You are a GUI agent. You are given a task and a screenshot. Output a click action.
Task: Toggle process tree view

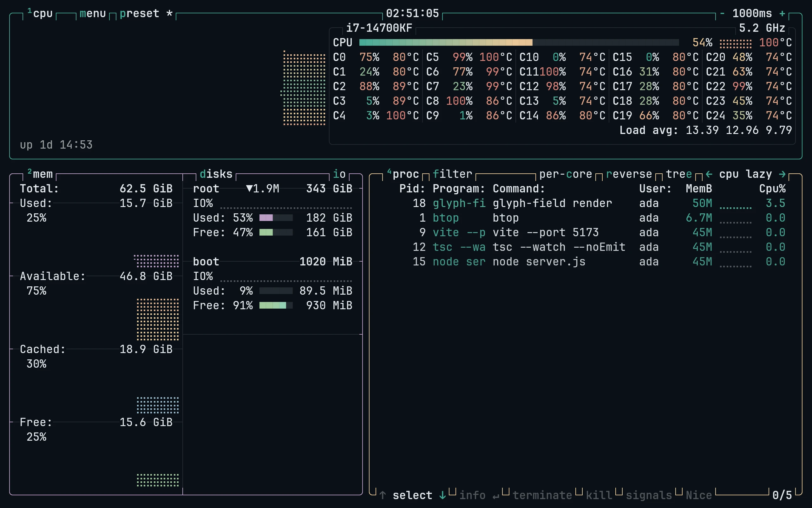click(x=679, y=174)
